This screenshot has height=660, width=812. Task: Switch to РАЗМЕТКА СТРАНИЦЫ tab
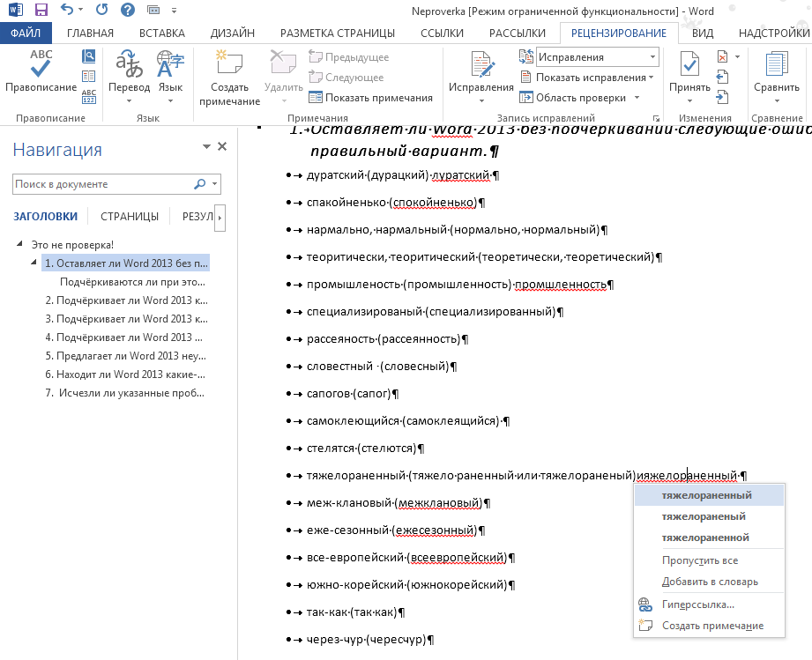[x=338, y=33]
